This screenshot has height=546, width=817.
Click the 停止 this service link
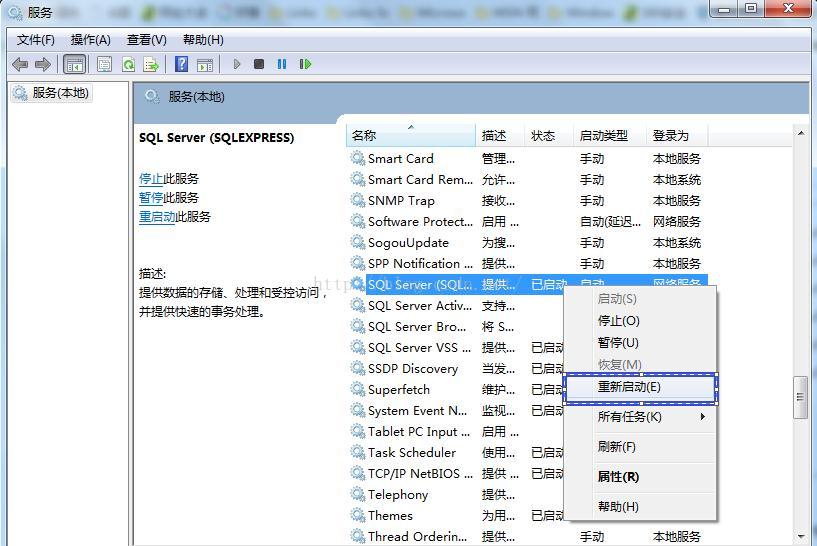pos(151,179)
